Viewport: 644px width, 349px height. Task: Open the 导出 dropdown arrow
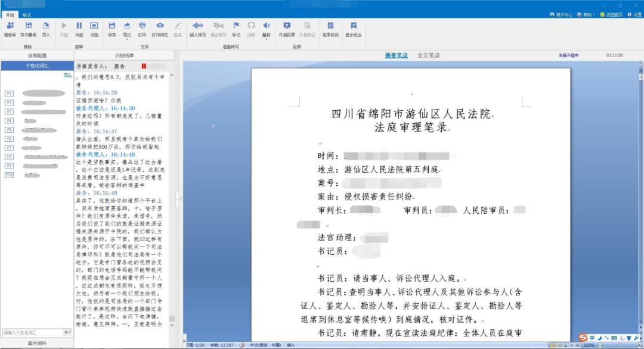coord(127,39)
